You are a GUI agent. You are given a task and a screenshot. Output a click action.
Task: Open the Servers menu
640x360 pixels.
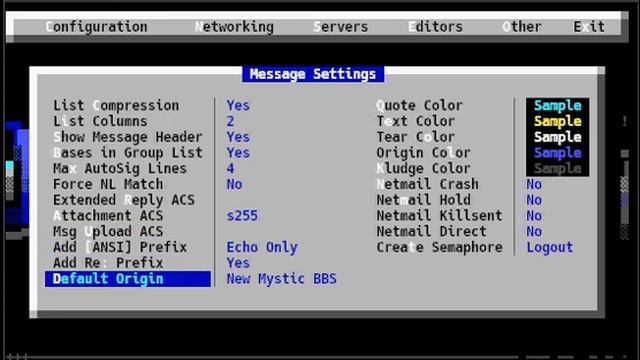point(340,27)
